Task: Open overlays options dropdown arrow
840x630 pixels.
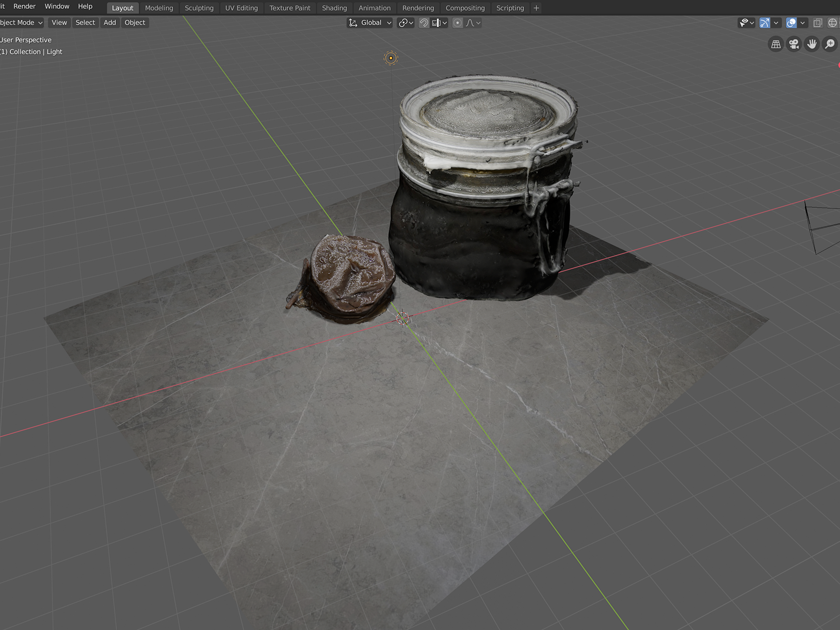Action: (803, 23)
